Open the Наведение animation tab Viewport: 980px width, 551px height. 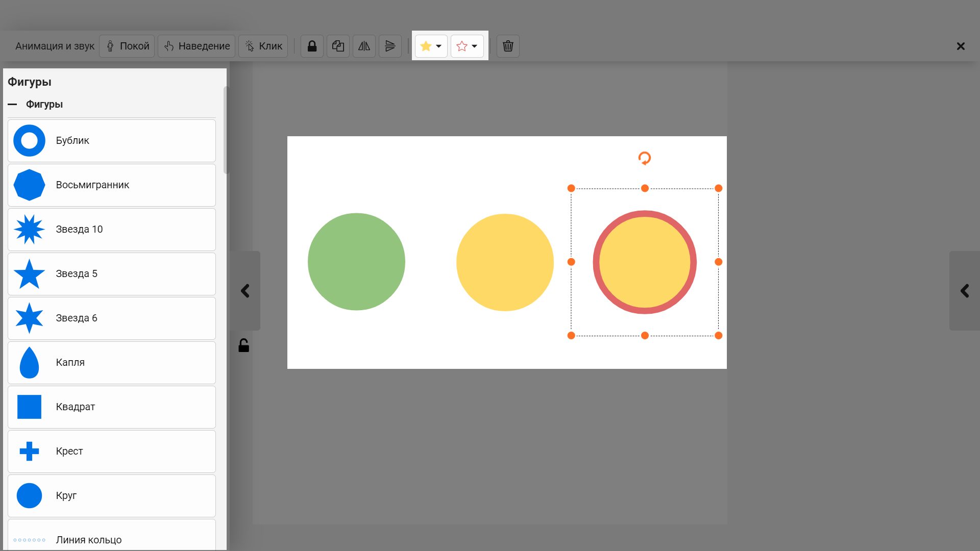pos(197,46)
